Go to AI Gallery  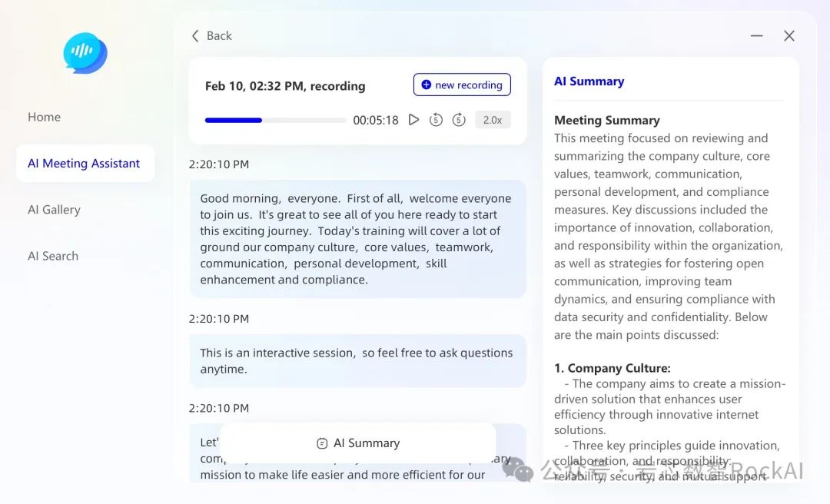(54, 210)
